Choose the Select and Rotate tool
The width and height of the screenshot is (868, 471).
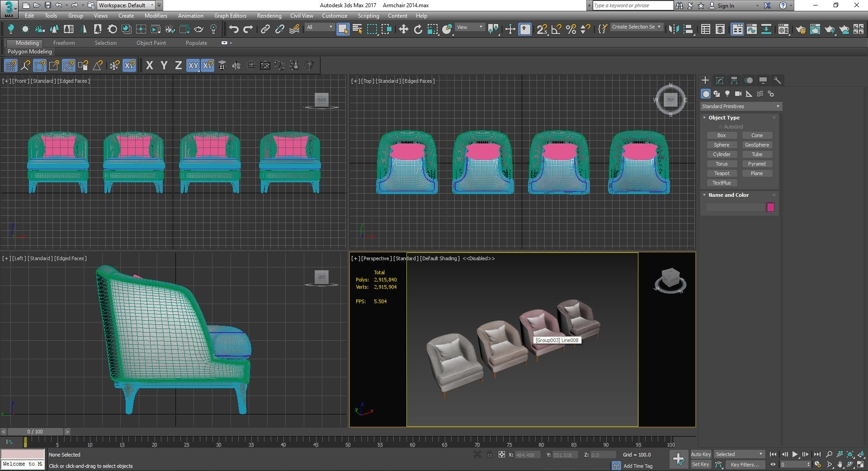click(418, 29)
